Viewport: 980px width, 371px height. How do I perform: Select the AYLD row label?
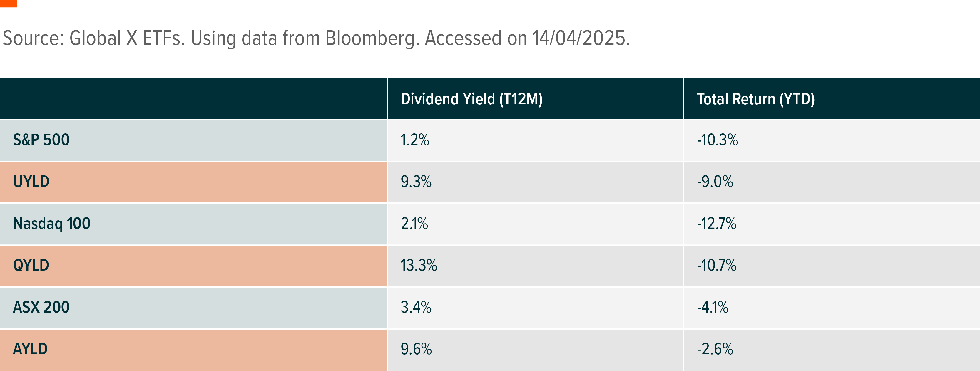coord(31,349)
